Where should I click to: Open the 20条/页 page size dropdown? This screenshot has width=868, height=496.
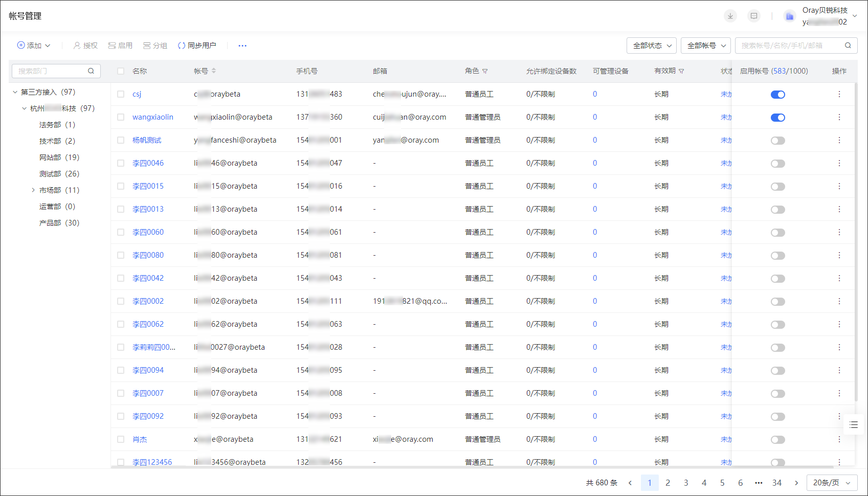832,483
